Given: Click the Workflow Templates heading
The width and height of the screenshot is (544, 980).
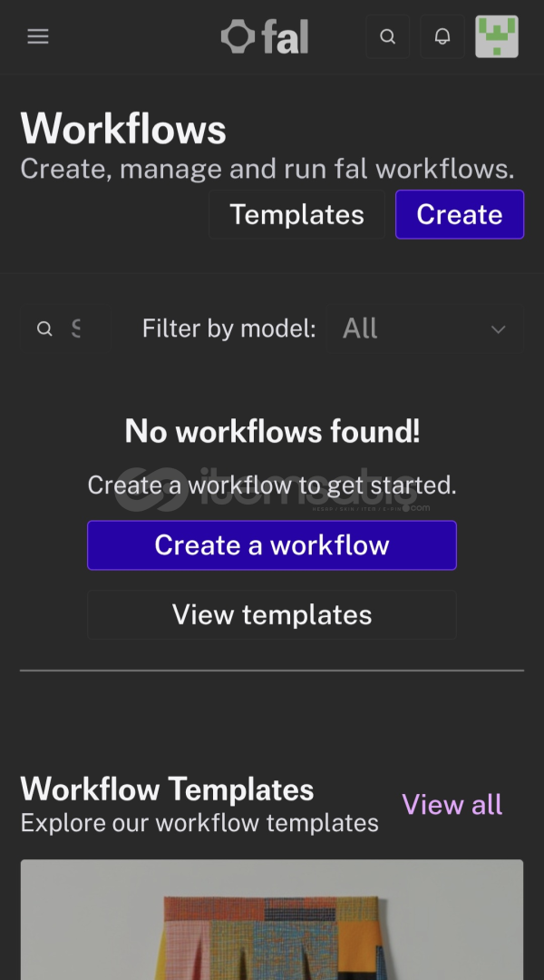Looking at the screenshot, I should (x=167, y=789).
